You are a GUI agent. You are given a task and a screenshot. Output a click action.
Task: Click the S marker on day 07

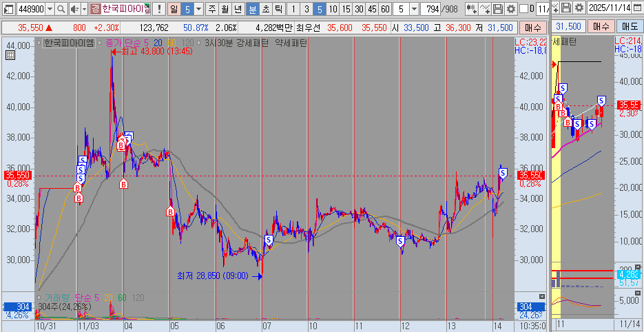click(x=269, y=240)
